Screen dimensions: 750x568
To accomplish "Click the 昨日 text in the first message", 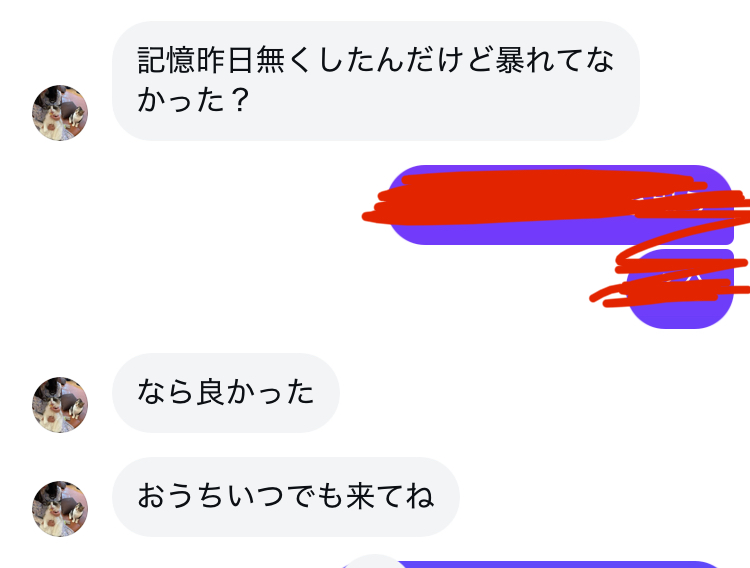I will click(225, 60).
